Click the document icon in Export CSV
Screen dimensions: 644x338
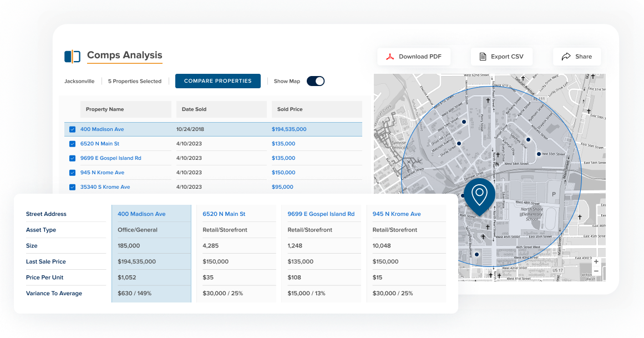483,57
